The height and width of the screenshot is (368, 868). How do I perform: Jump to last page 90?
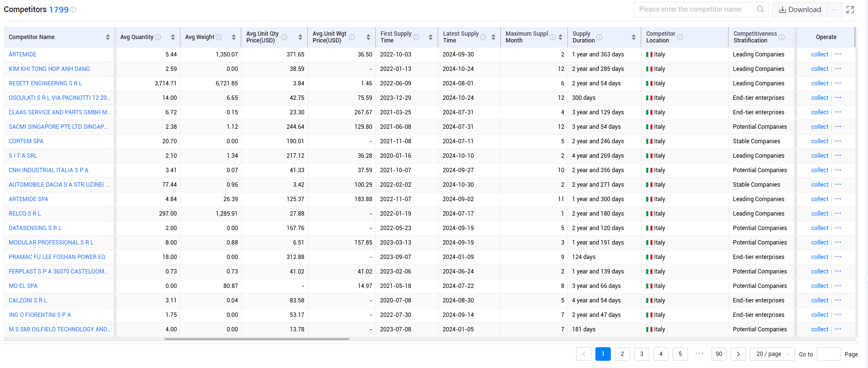pyautogui.click(x=719, y=354)
